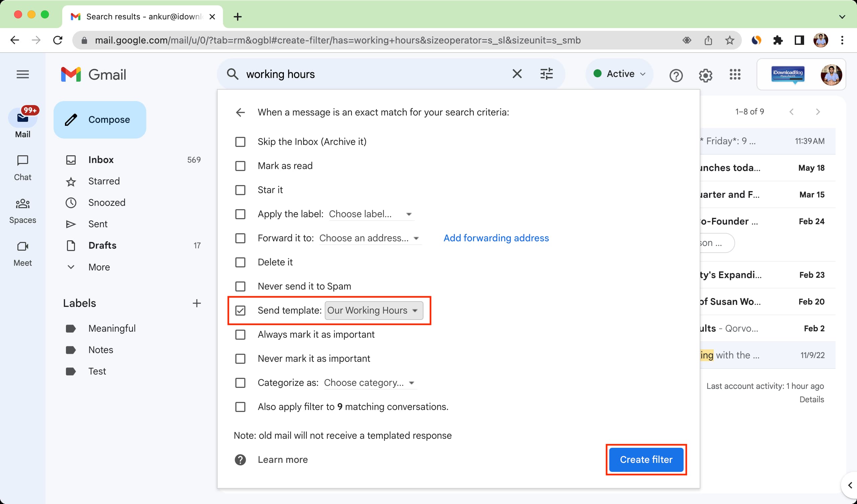Click the settings gear icon
The height and width of the screenshot is (504, 857).
pos(706,74)
